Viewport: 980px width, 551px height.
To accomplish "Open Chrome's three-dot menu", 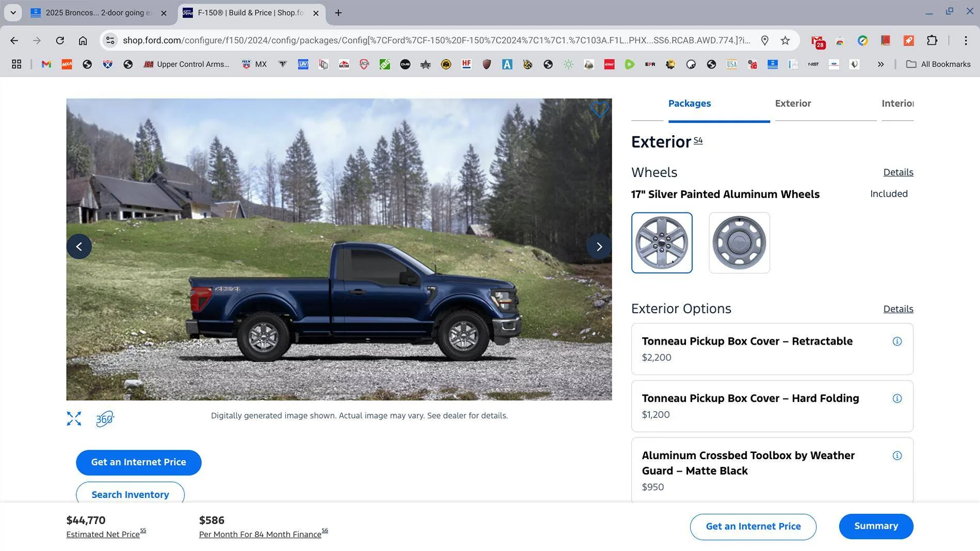I will tap(966, 41).
